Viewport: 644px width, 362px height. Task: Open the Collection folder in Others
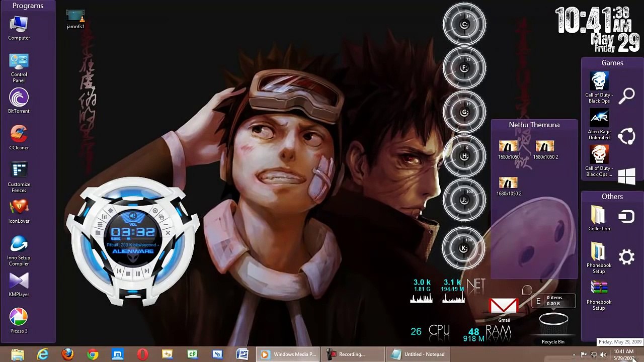coord(599,219)
